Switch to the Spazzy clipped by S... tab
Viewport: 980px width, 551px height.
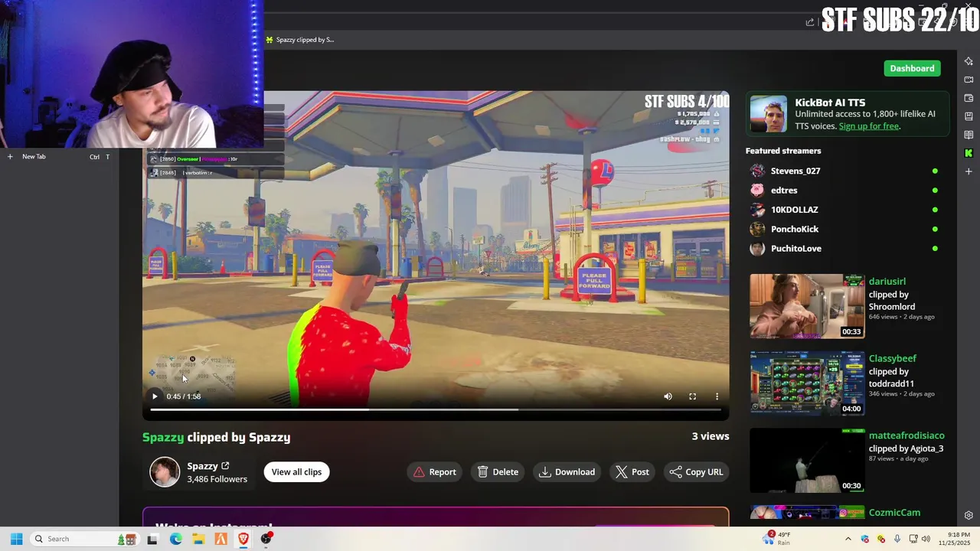[299, 40]
